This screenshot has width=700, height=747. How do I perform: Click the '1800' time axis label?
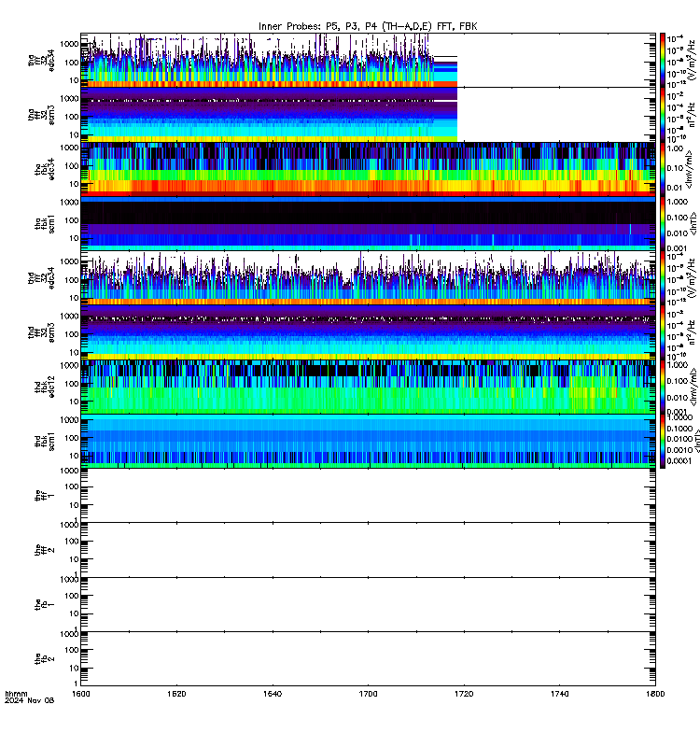(655, 694)
